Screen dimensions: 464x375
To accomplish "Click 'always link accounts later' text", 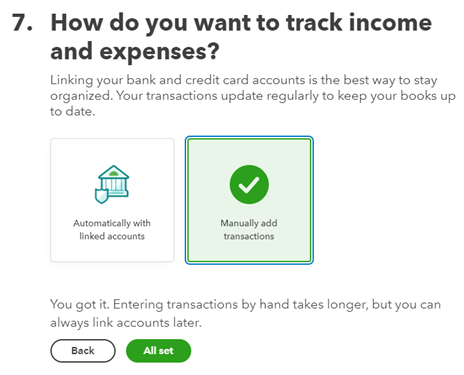I will (x=126, y=323).
